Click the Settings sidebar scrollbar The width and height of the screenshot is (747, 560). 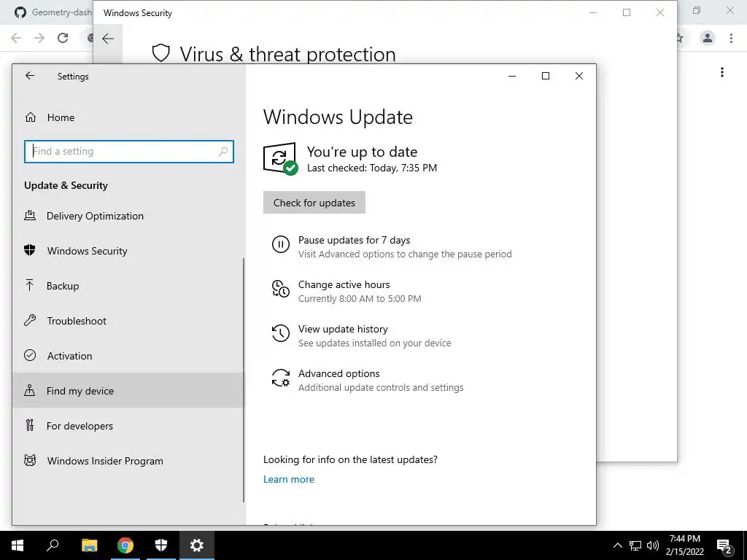click(x=244, y=380)
